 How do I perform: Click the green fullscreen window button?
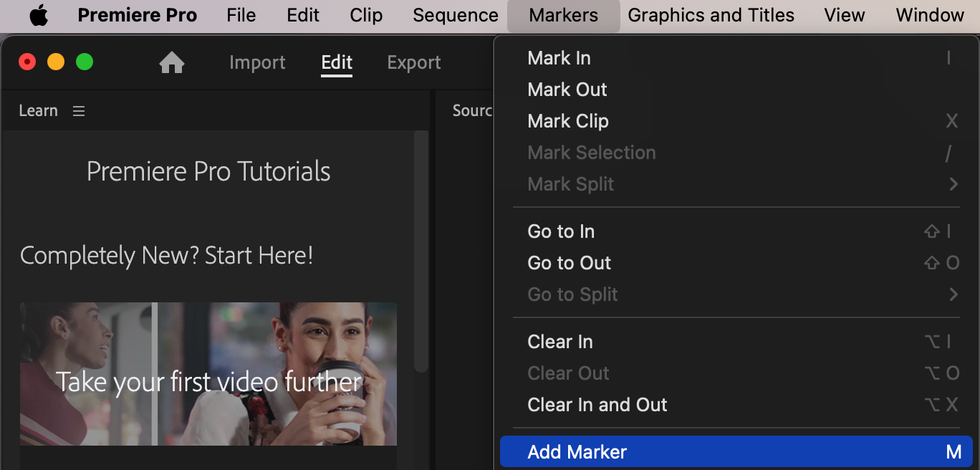point(85,62)
